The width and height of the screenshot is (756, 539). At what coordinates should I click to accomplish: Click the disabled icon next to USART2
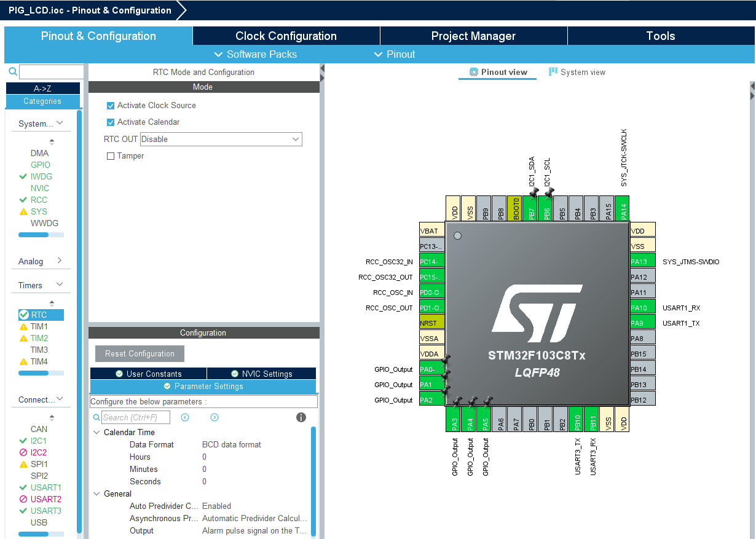coord(23,499)
